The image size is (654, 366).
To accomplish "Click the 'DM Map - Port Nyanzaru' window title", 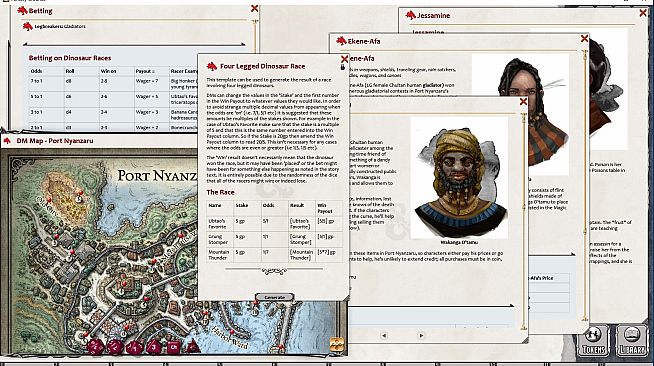I will 55,141.
